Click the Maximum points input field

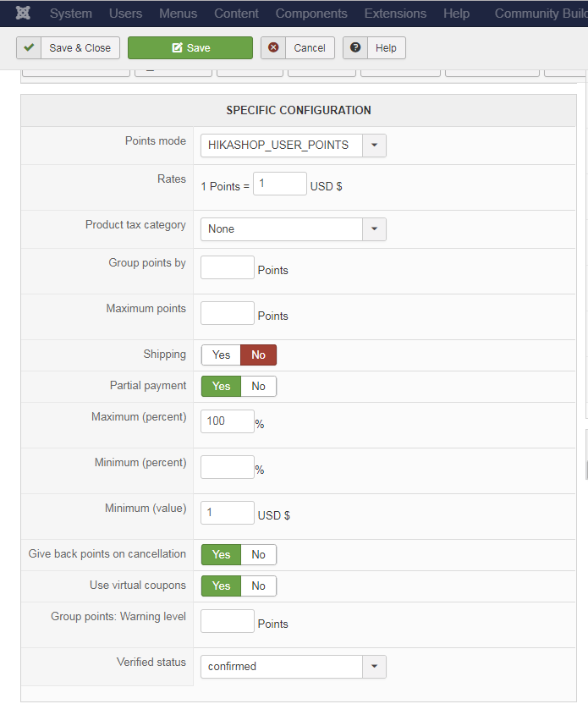click(227, 313)
